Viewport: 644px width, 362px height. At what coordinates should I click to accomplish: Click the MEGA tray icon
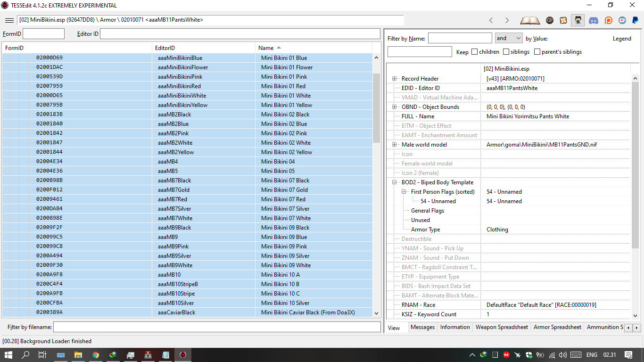click(506, 355)
